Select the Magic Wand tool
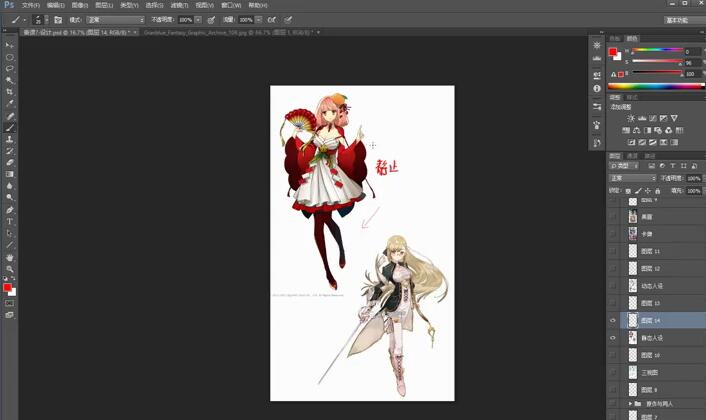This screenshot has width=706, height=420. click(x=9, y=81)
